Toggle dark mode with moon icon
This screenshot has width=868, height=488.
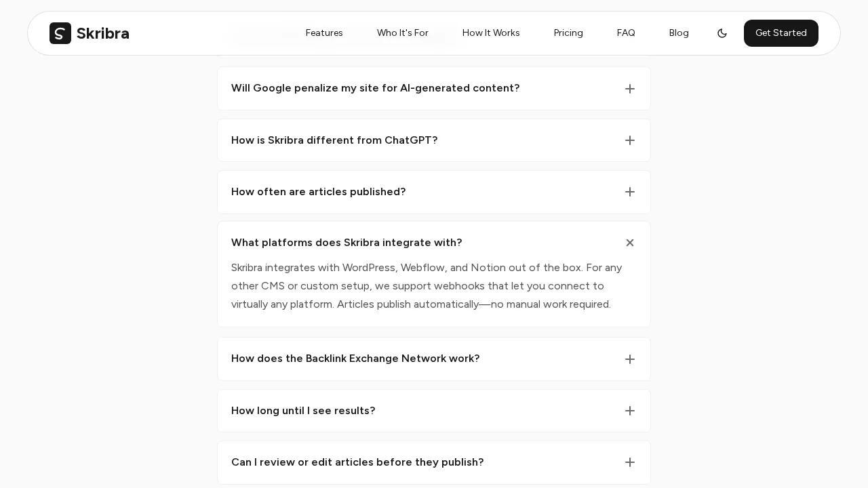[x=722, y=33]
